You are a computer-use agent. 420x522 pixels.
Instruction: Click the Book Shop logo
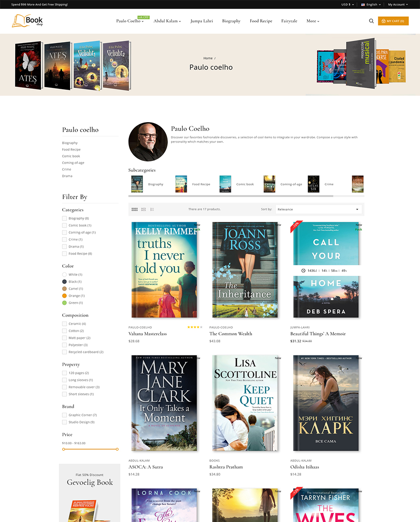tap(27, 20)
